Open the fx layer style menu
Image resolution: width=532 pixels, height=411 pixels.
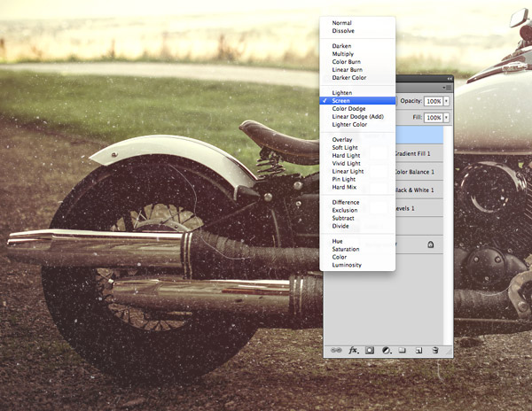353,351
